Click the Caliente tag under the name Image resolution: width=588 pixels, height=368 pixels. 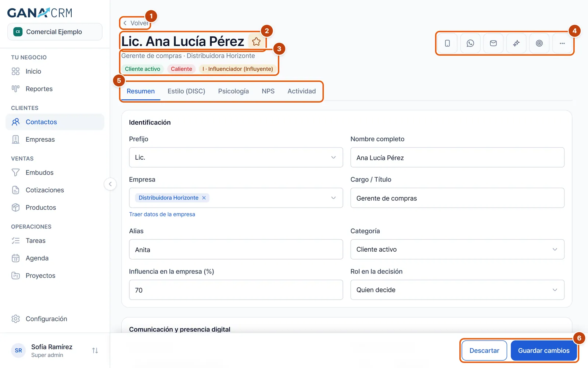[182, 69]
